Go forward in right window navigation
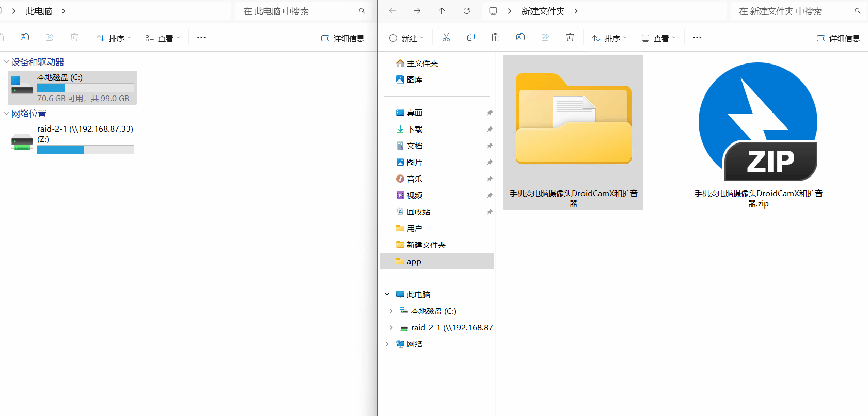This screenshot has height=416, width=868. click(417, 11)
